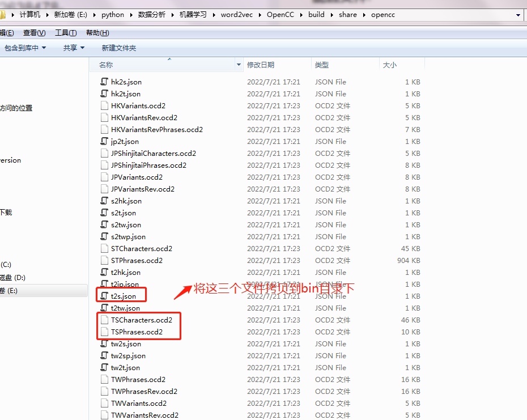Open the 包含到库中 dropdown
Image resolution: width=527 pixels, height=420 pixels.
25,48
